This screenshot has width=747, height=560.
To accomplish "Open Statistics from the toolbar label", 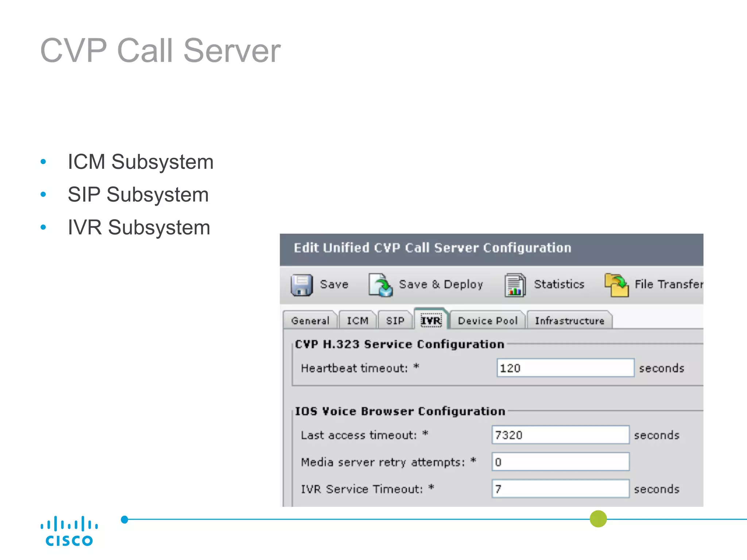I will 559,284.
